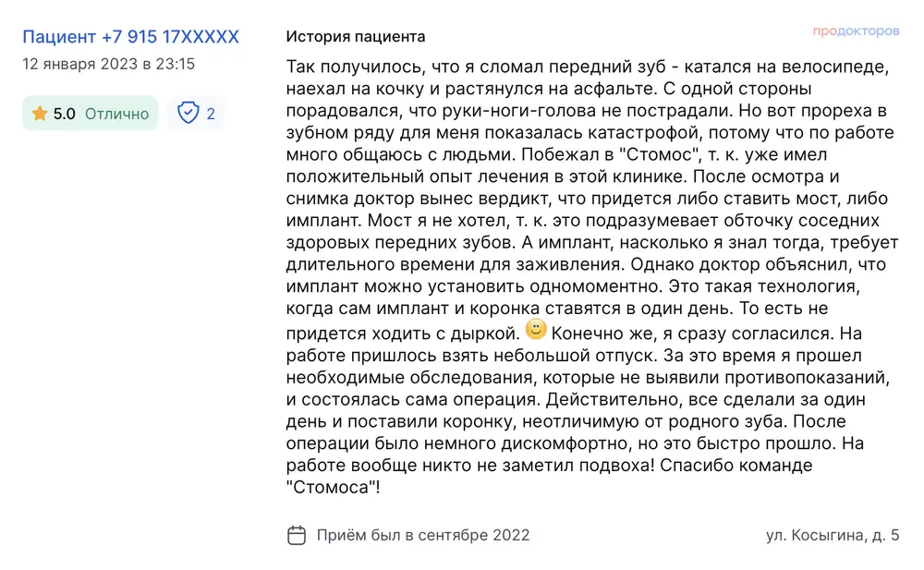Open the address "ул. Косыгина, д. 5"
This screenshot has width=924, height=570.
(832, 535)
